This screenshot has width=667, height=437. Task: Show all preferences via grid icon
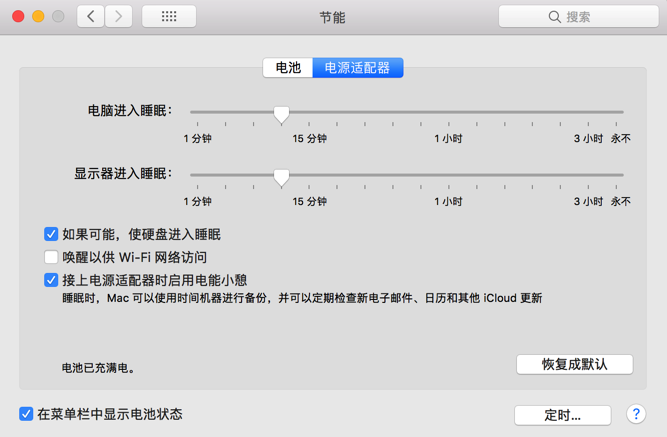(169, 17)
